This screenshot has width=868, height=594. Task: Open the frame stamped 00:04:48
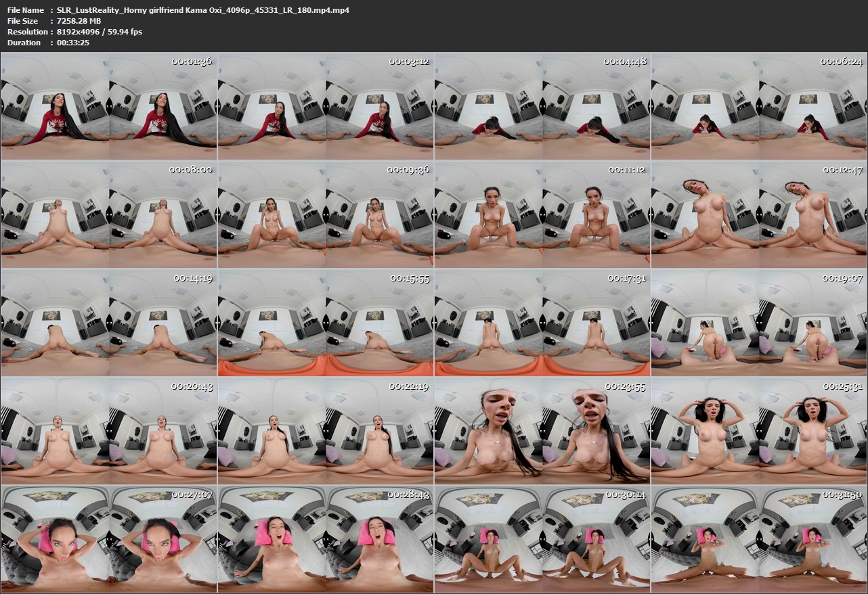click(542, 106)
